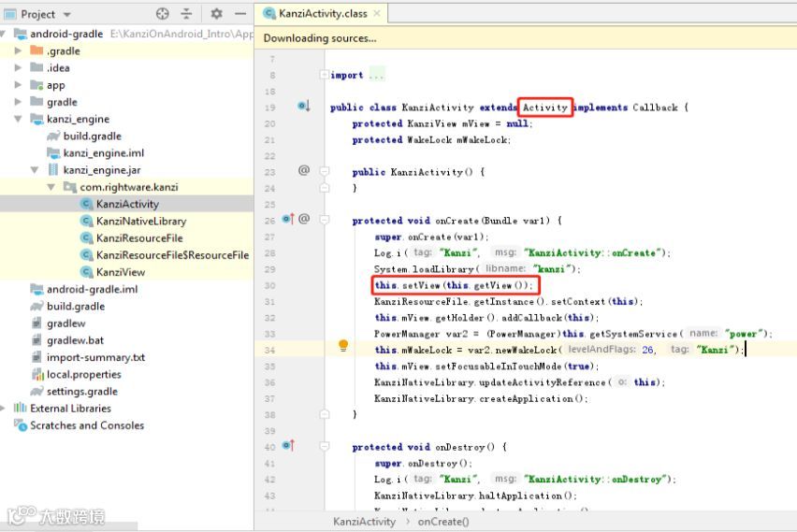The image size is (797, 532).
Task: Open the Project view dropdown
Action: 67,15
